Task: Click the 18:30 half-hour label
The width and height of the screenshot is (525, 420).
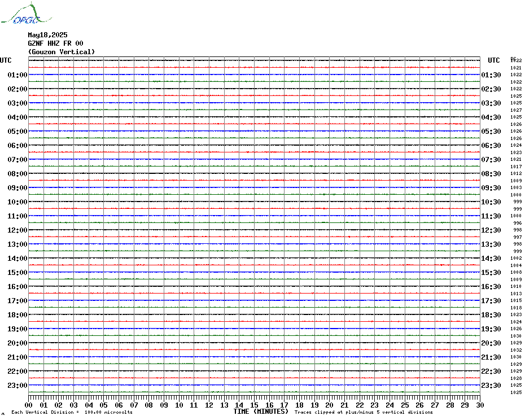Action: (x=491, y=315)
